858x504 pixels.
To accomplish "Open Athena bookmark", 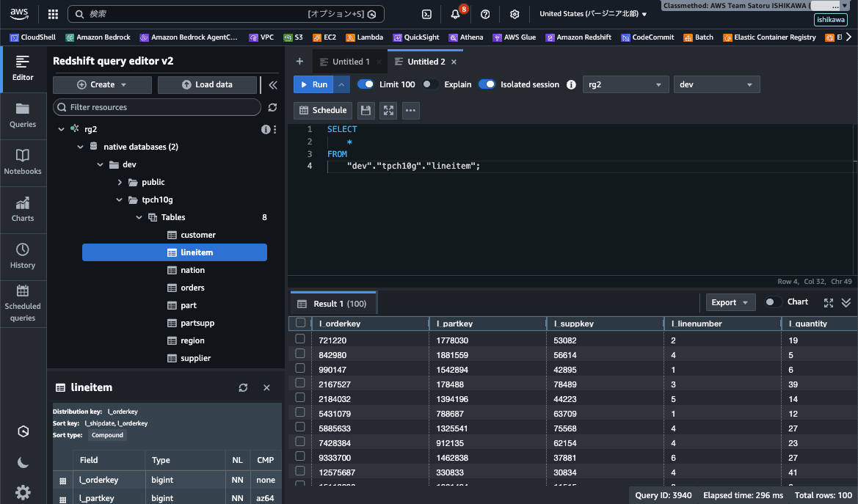I will point(465,37).
